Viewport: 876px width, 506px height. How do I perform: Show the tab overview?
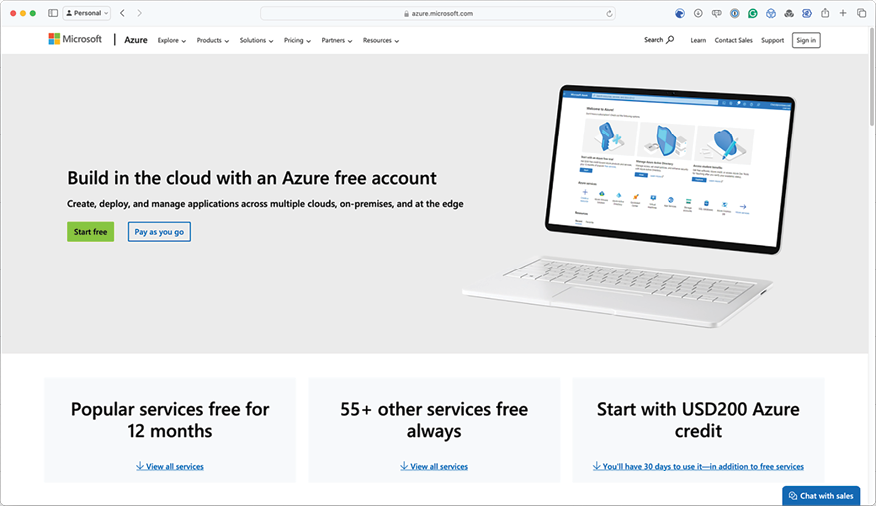pos(861,13)
